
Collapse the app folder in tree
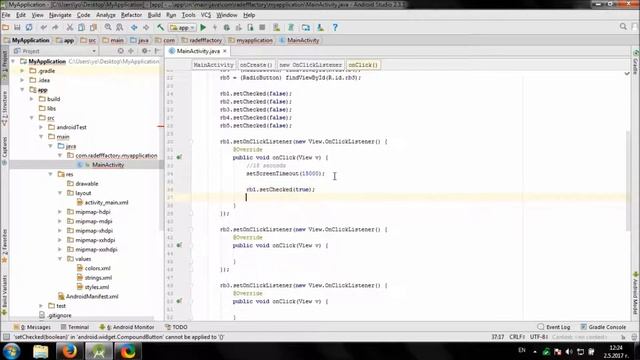click(22, 89)
